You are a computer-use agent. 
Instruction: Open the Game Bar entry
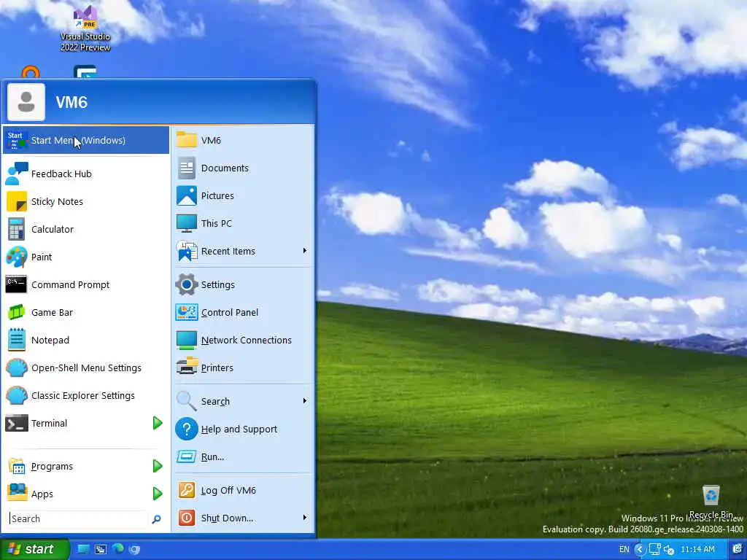pos(86,312)
